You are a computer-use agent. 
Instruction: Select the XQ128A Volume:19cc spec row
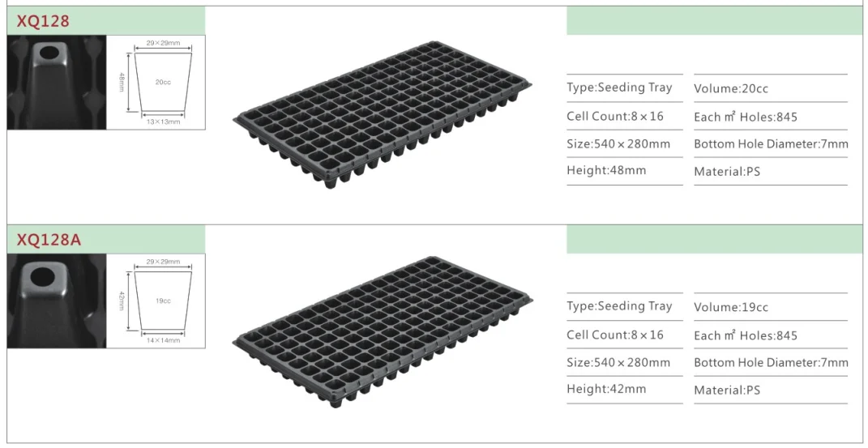[771, 307]
